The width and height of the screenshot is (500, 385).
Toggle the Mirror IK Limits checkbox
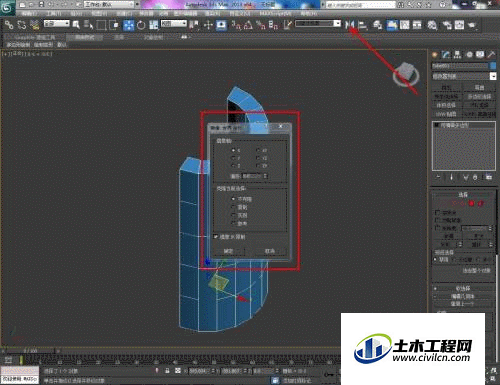(216, 237)
